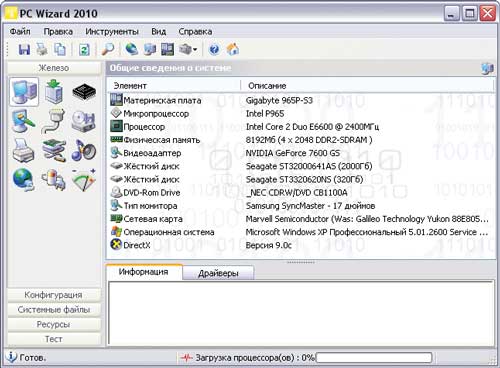Select the Физическая память row

(300, 140)
